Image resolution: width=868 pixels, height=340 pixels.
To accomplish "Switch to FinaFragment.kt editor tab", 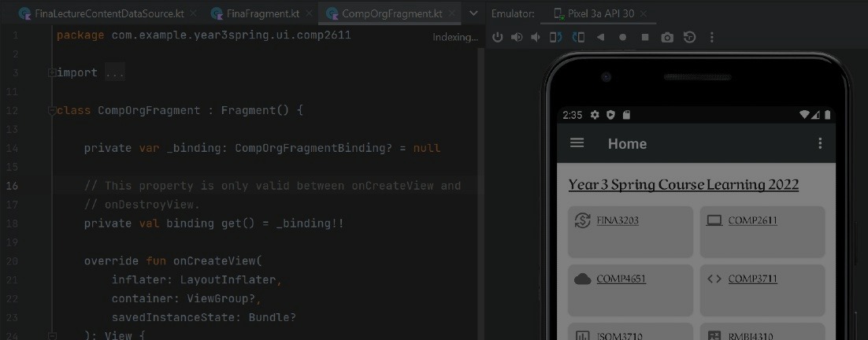I will [263, 14].
